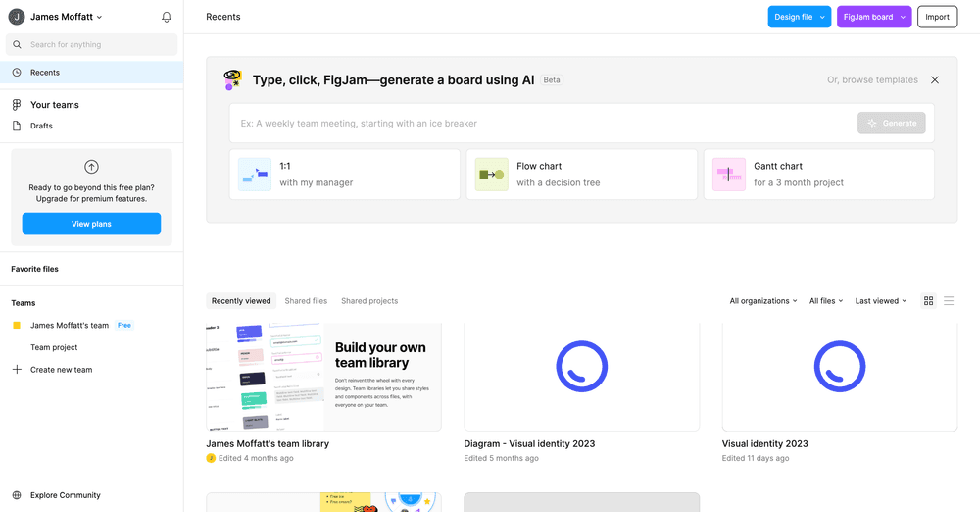Choose the Gantt chart for a 3 month project suggestion
This screenshot has height=512, width=980.
coord(818,174)
